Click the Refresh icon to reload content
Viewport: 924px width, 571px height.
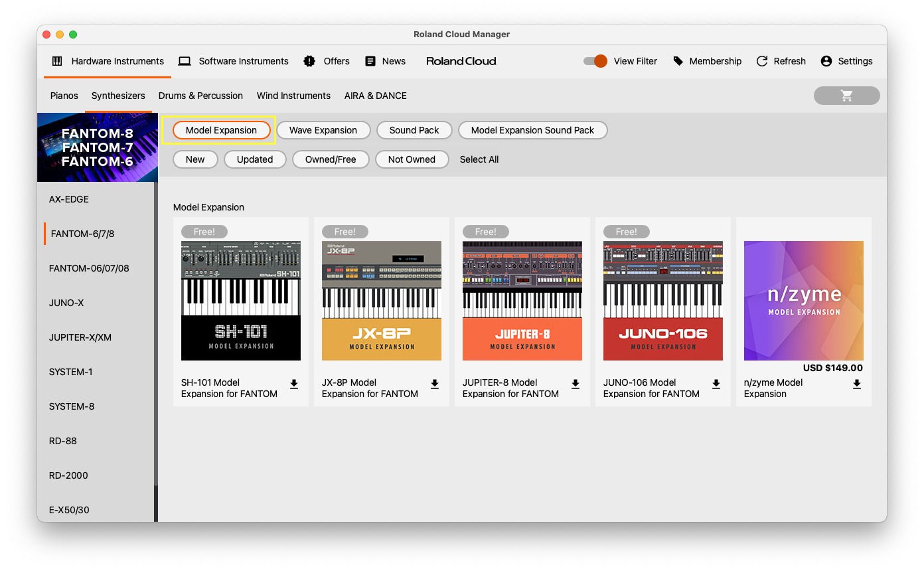[x=781, y=61]
